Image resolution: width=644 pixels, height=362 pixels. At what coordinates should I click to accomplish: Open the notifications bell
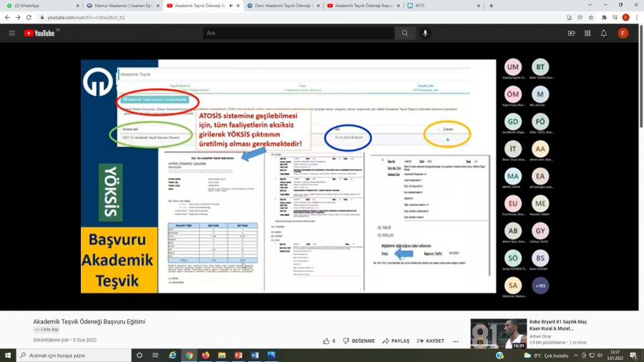603,33
